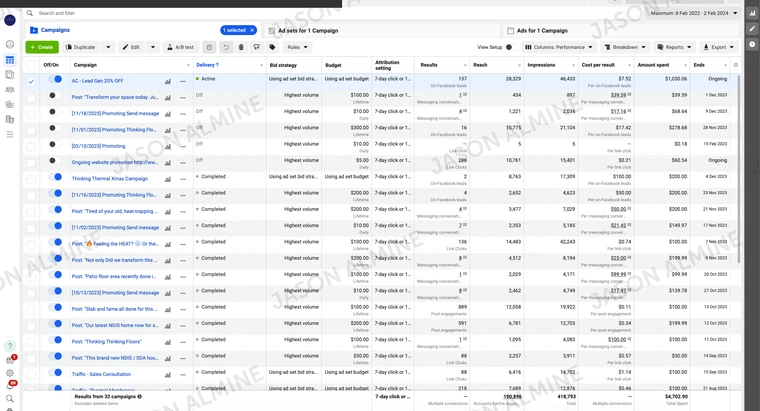Click the Duplicate button
The width and height of the screenshot is (760, 411).
[81, 47]
